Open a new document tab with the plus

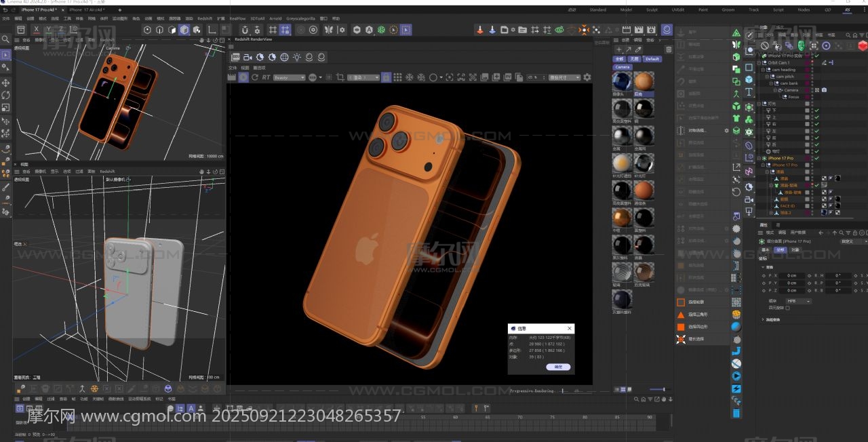pyautogui.click(x=120, y=10)
